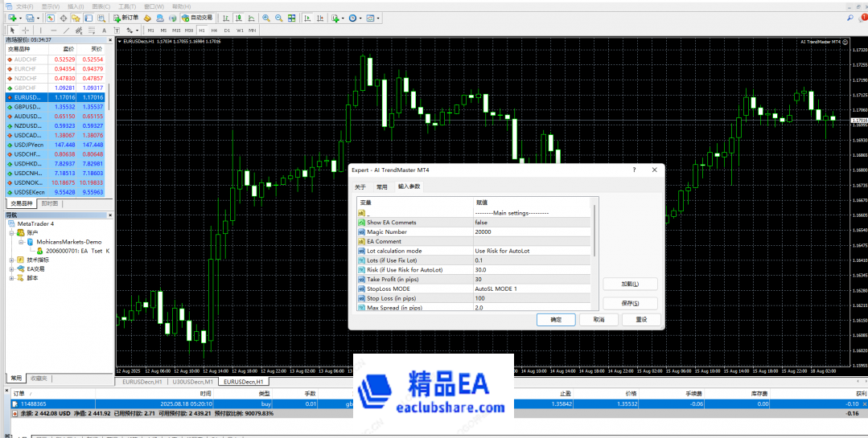Click the tile windows icon in toolbar
Image resolution: width=868 pixels, height=438 pixels.
pos(291,18)
